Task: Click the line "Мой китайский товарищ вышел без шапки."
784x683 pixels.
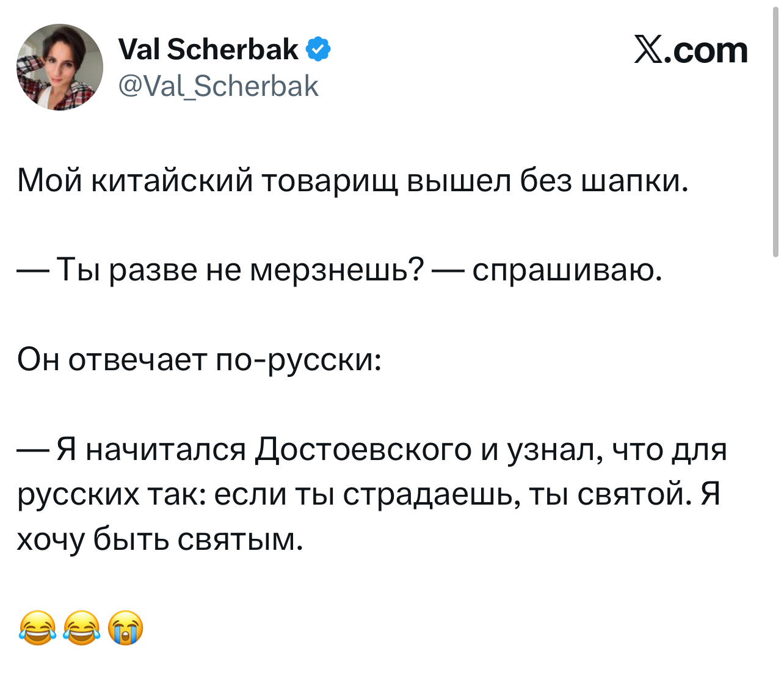Action: click(x=352, y=180)
